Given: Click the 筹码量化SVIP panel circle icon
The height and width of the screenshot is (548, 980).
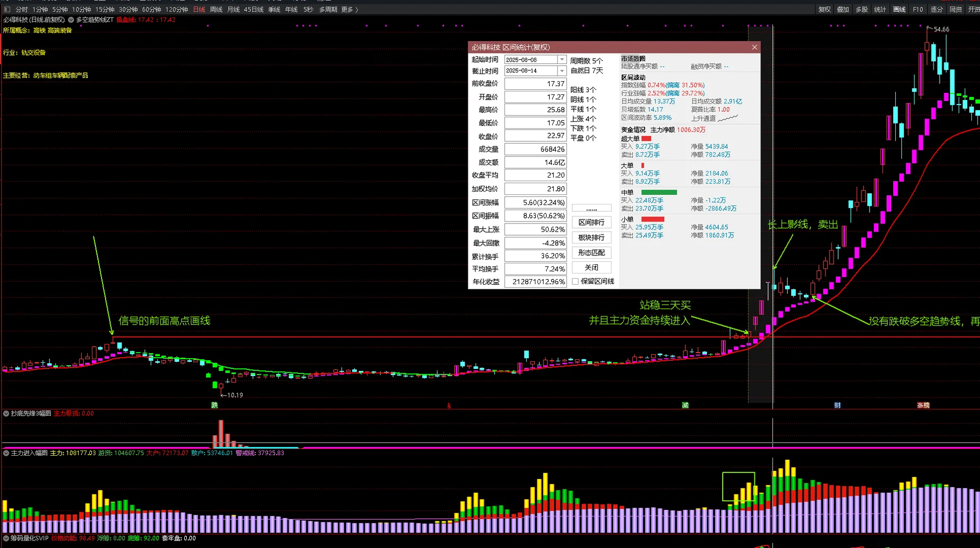Looking at the screenshot, I should (x=6, y=538).
